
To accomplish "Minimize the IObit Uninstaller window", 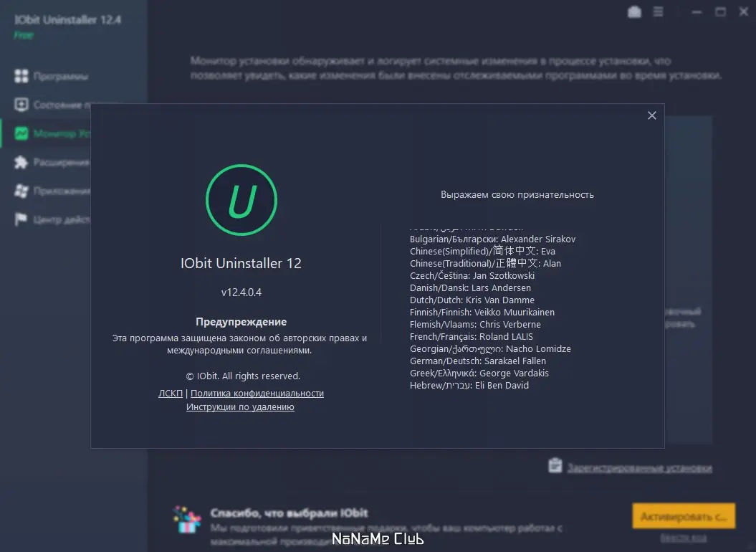I will tap(697, 11).
